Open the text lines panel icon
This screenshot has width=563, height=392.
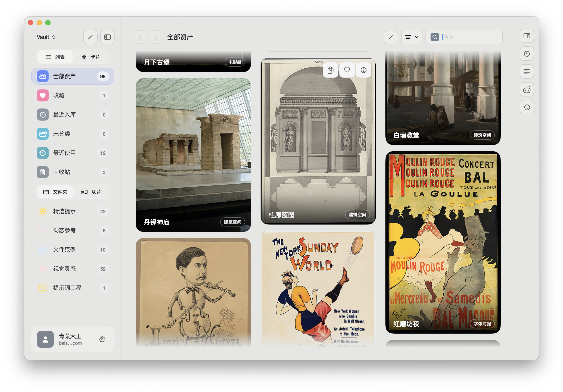click(527, 72)
